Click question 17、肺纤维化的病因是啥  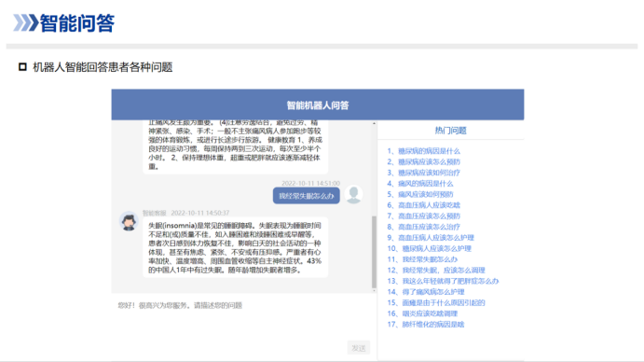coord(426,324)
